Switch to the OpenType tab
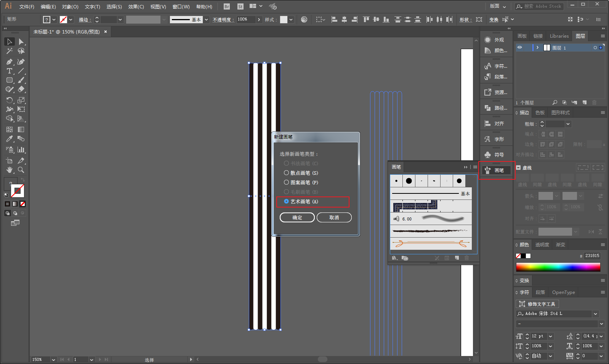The width and height of the screenshot is (609, 364). tap(563, 292)
